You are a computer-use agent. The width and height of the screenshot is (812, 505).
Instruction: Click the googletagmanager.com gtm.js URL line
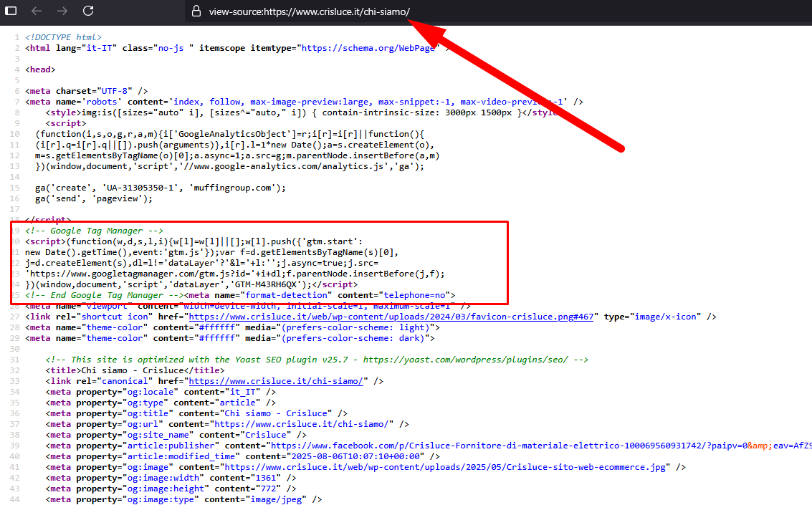click(x=234, y=274)
